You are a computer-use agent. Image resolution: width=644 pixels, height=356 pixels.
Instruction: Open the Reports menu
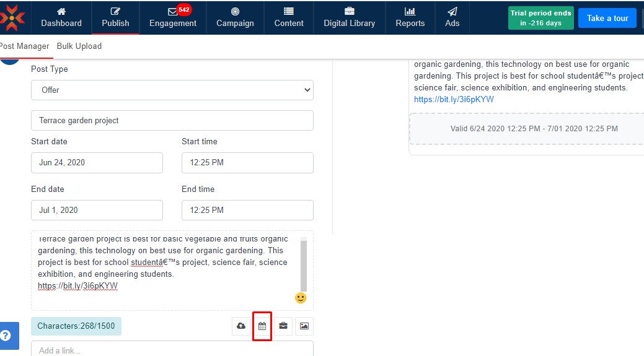(x=410, y=17)
